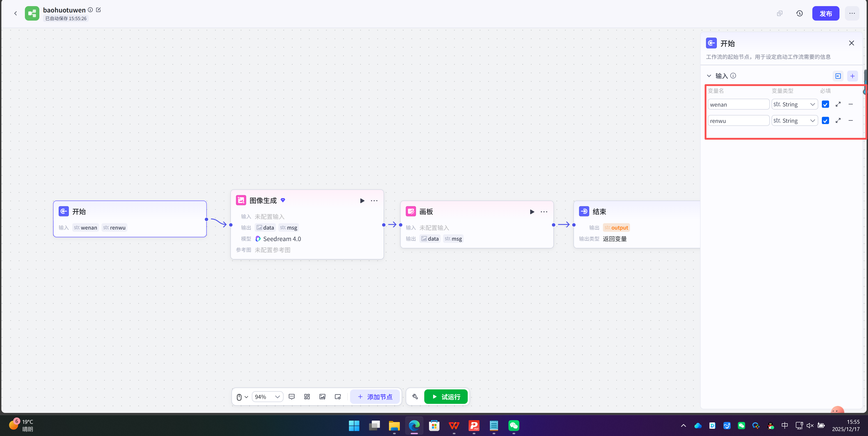
Task: Click the 添加节点 button
Action: (x=375, y=397)
